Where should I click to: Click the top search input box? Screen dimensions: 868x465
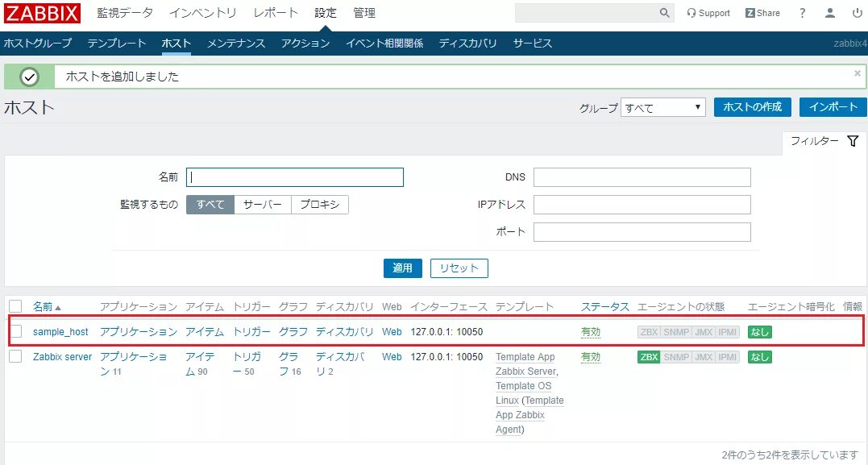tap(587, 13)
